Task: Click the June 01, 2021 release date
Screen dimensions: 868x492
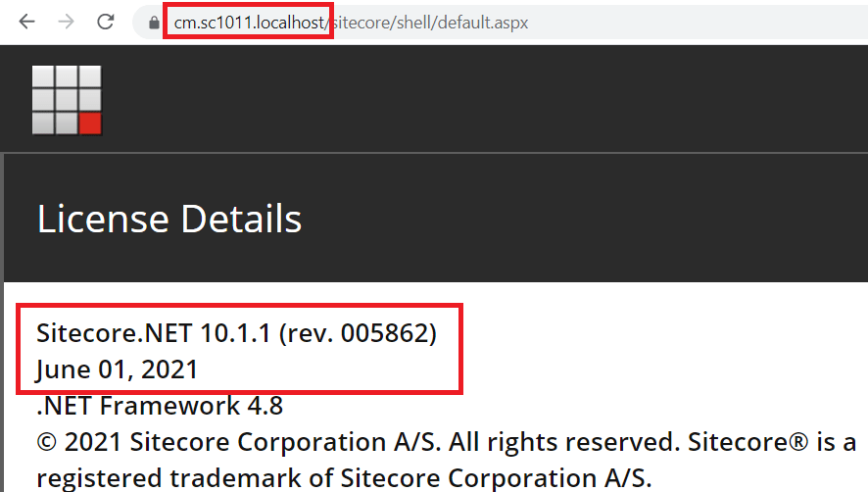Action: [117, 369]
